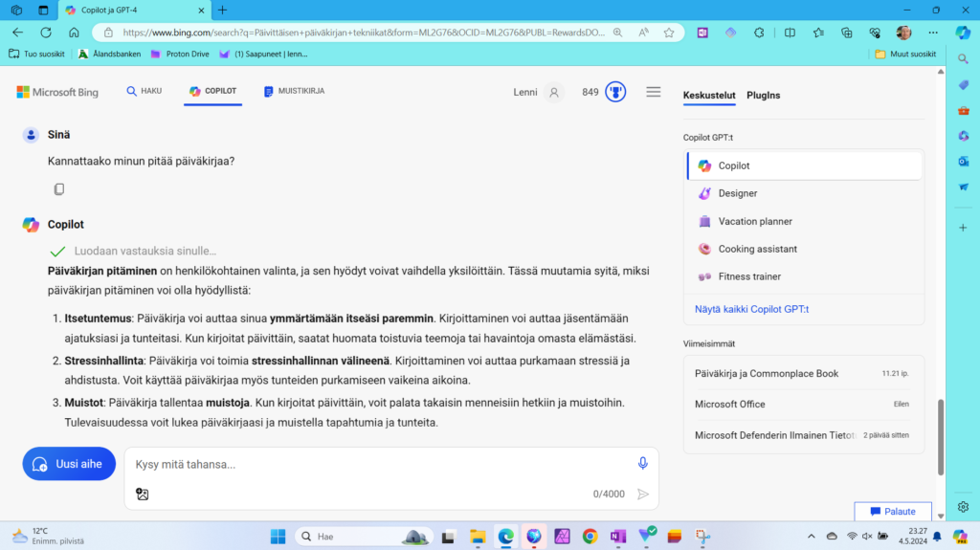The image size is (980, 550).
Task: Open browser essentials heart icon
Action: pyautogui.click(x=875, y=33)
